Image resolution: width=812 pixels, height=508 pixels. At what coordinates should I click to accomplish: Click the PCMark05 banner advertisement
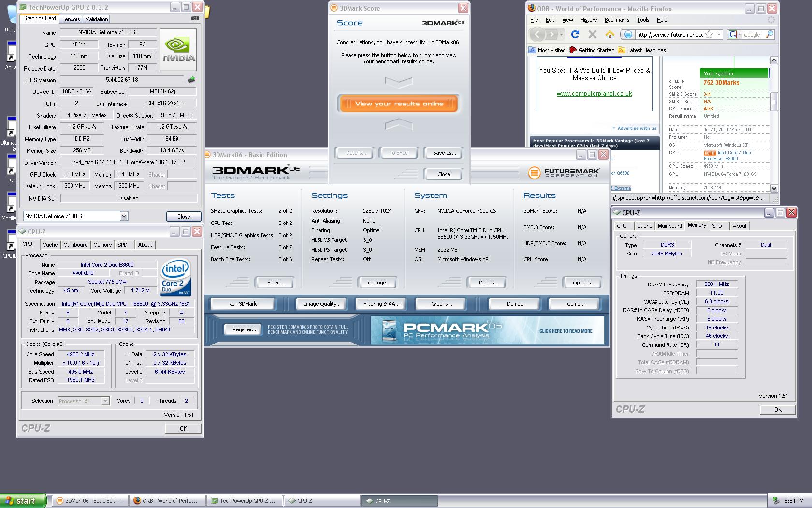(x=487, y=331)
